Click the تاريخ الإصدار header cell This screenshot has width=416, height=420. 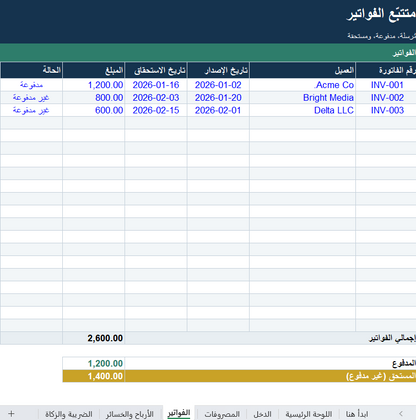click(x=218, y=70)
